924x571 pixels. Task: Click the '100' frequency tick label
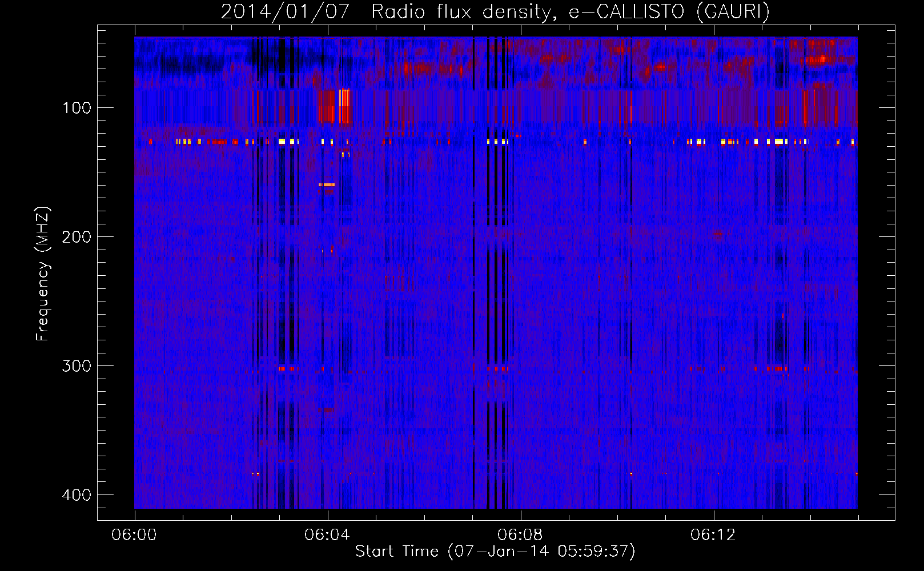point(77,108)
